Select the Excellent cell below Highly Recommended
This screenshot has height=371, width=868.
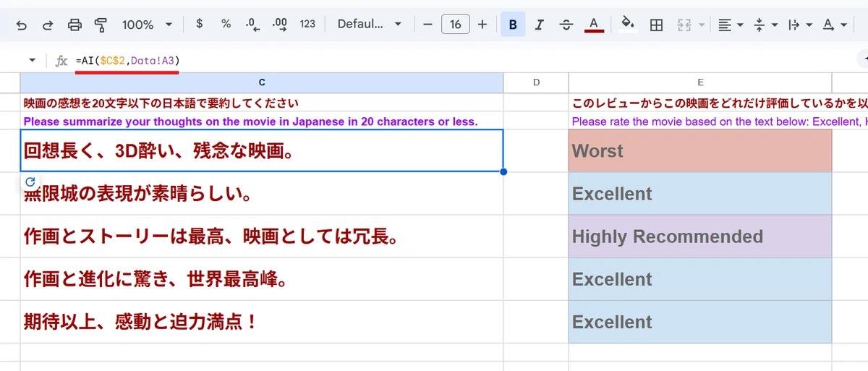coord(700,279)
